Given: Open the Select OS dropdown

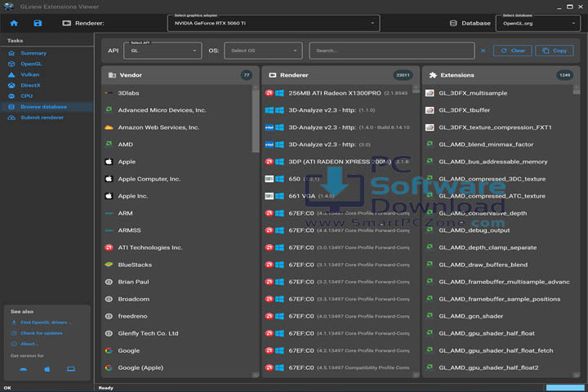Looking at the screenshot, I should coord(263,51).
